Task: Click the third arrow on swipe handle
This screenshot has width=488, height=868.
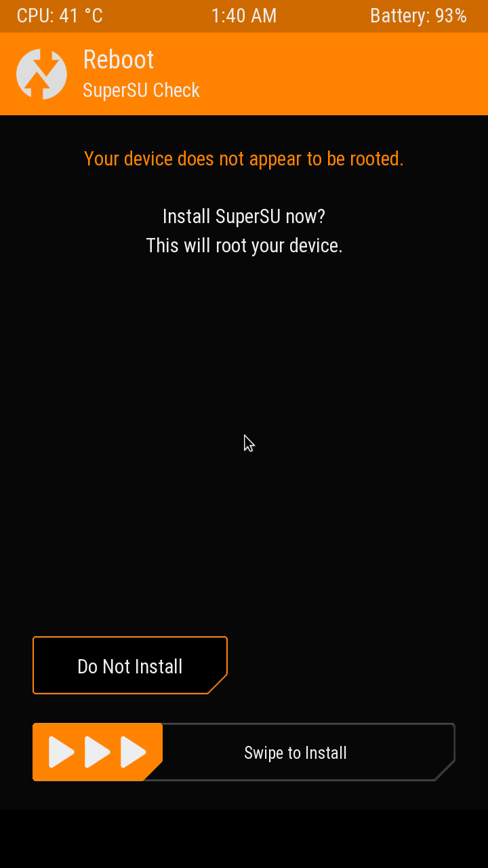Action: click(x=134, y=752)
